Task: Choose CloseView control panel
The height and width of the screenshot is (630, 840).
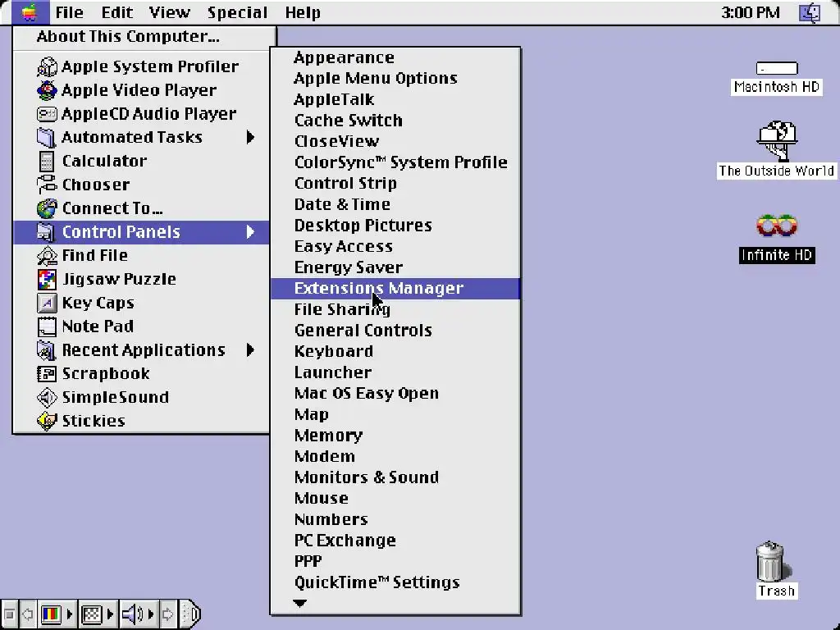Action: (x=395, y=141)
